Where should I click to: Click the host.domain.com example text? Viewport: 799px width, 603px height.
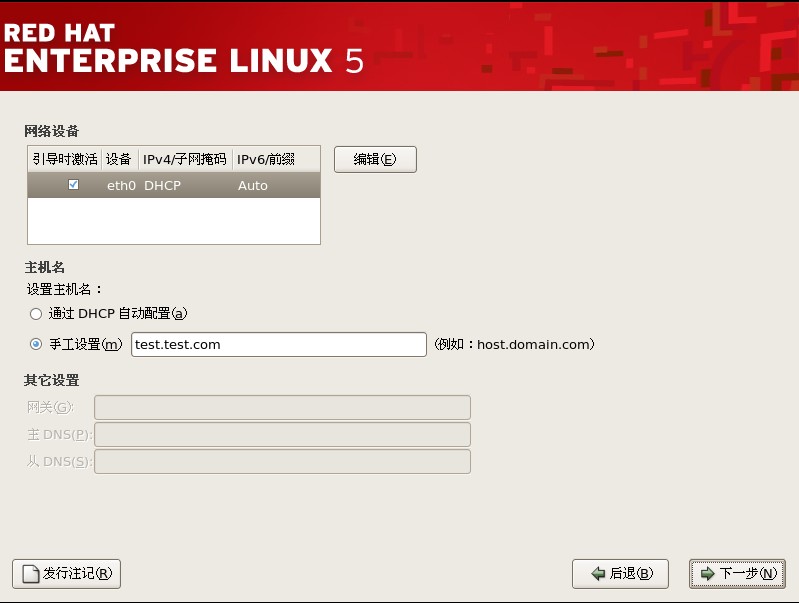pos(532,345)
